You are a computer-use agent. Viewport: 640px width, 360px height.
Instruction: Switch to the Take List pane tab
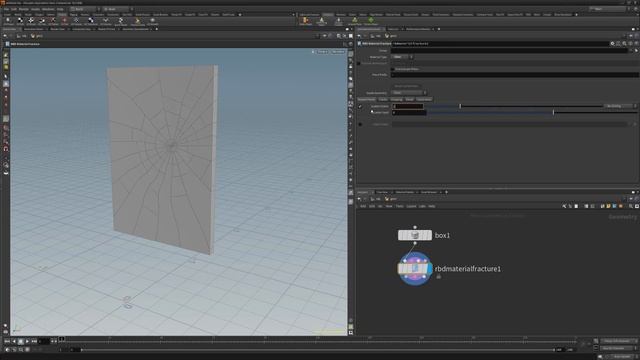pos(393,29)
